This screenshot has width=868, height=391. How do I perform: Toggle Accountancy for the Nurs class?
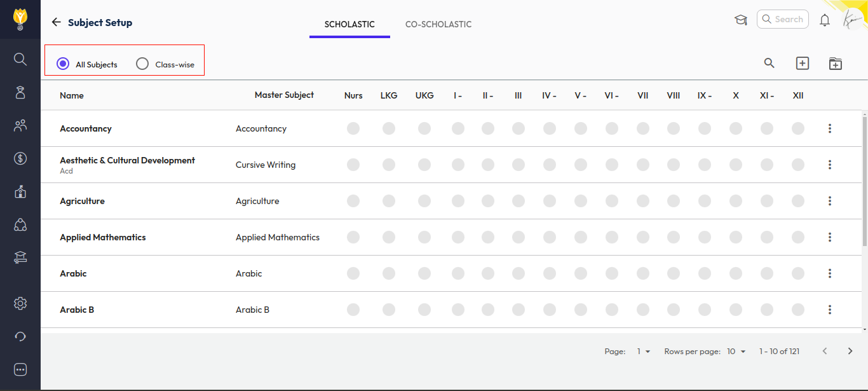coord(353,128)
